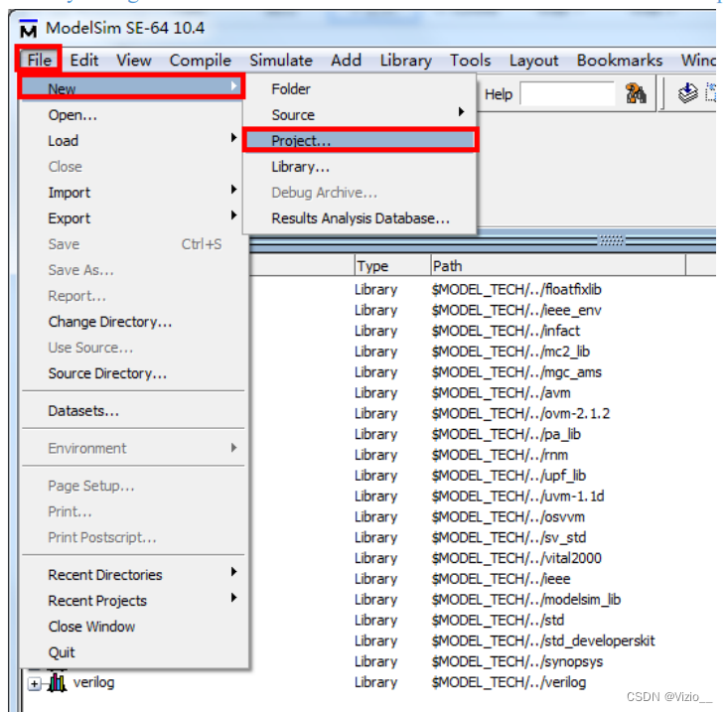Click the Help search input field
The width and height of the screenshot is (728, 712).
click(x=567, y=94)
